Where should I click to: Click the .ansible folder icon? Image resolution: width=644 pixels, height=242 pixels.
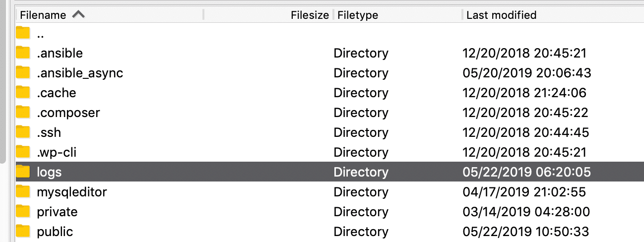23,53
